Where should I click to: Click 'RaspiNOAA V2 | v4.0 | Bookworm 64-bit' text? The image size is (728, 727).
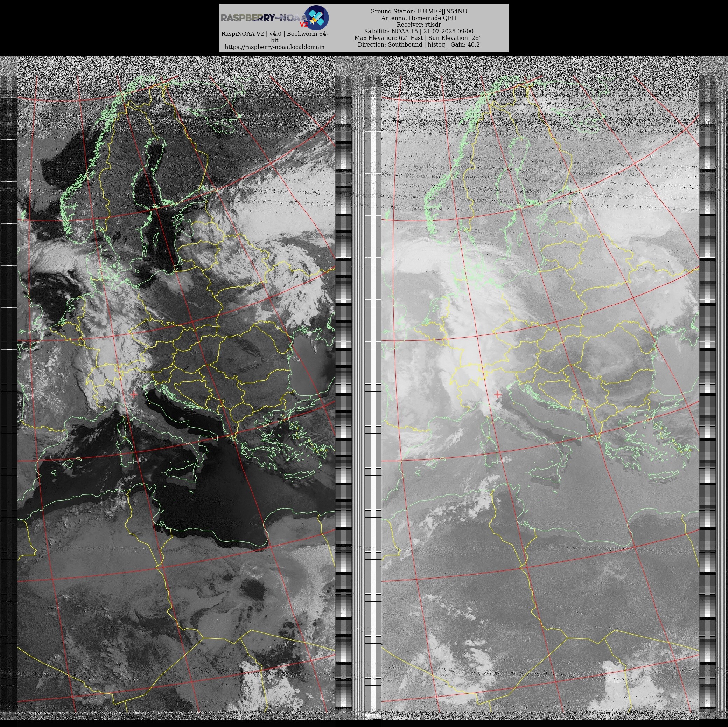[x=274, y=37]
